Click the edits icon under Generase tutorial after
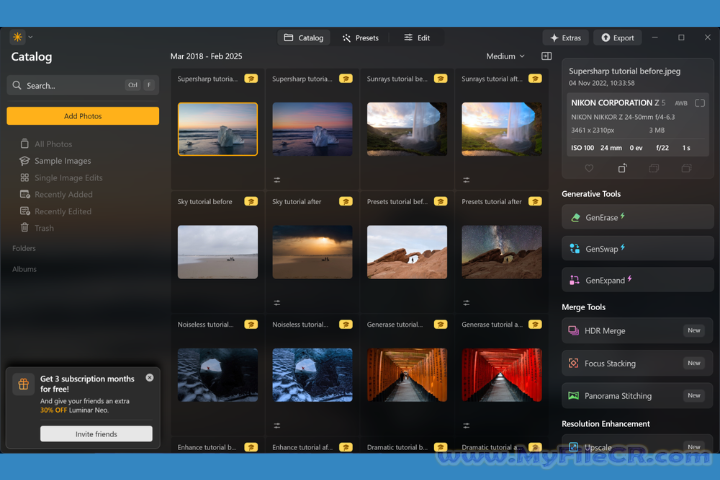The height and width of the screenshot is (480, 720). click(x=466, y=426)
